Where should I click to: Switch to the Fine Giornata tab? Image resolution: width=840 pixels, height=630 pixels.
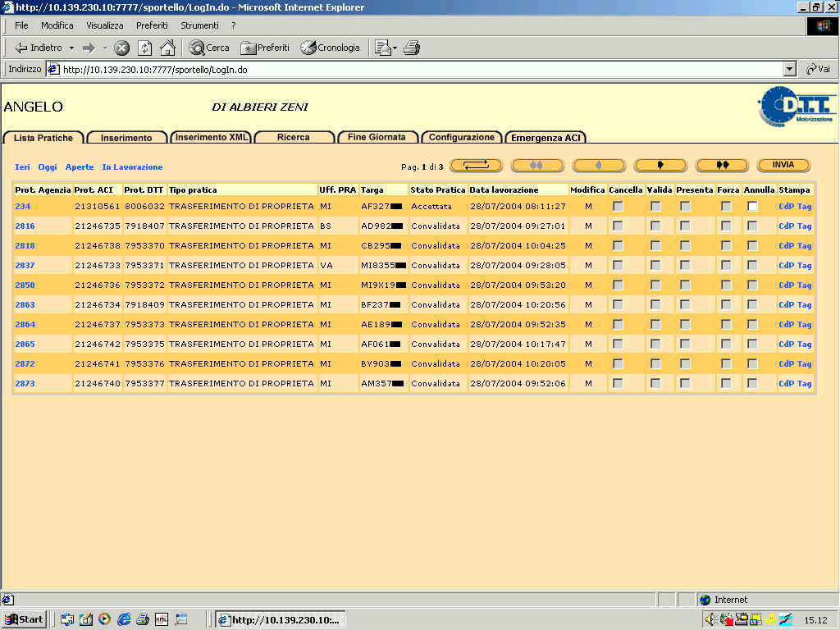(x=377, y=137)
